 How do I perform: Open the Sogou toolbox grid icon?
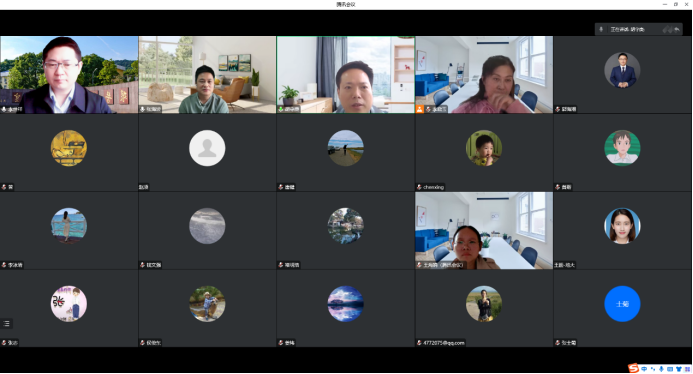[x=687, y=369]
